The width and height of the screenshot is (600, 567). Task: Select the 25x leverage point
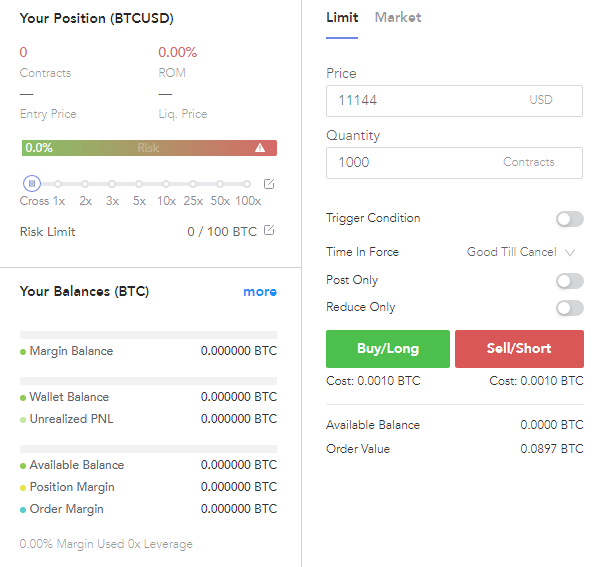click(x=193, y=184)
